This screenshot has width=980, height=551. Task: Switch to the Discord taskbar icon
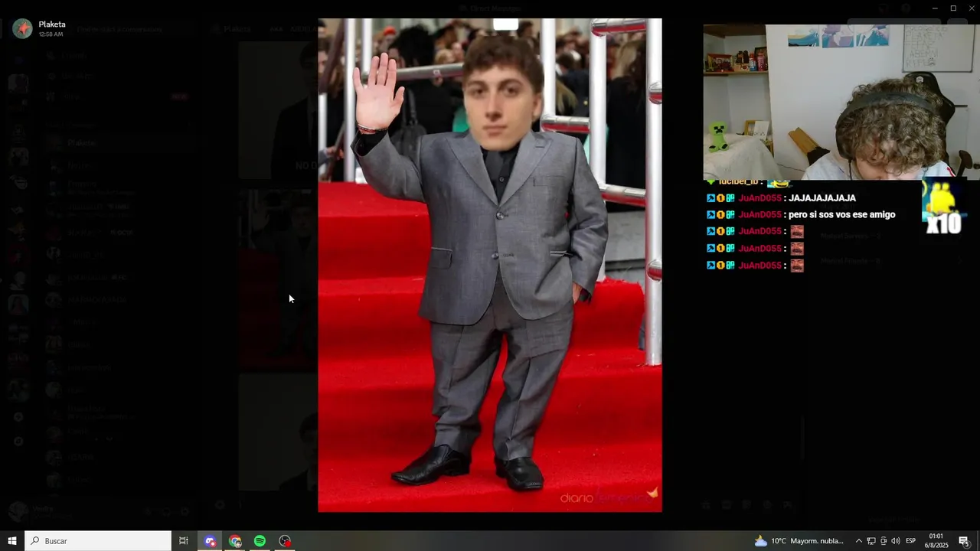(210, 541)
